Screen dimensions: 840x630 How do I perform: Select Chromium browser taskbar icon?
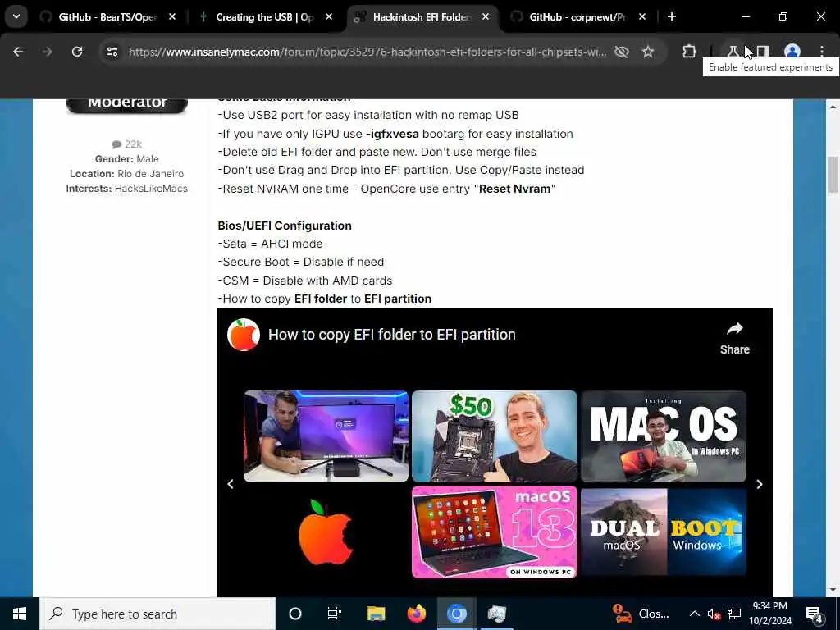pyautogui.click(x=456, y=614)
